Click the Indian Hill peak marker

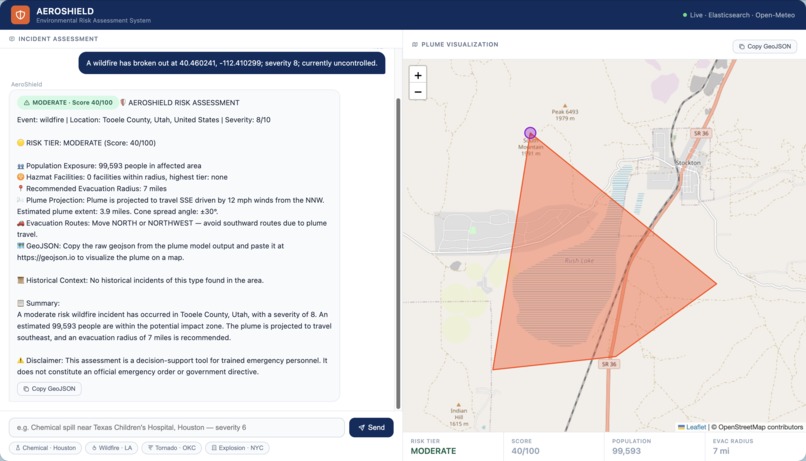coord(459,405)
